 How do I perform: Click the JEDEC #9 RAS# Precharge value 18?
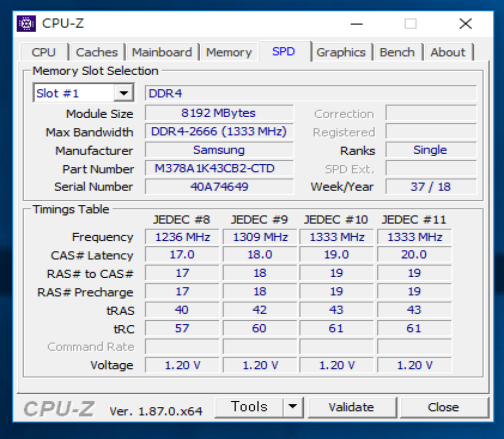click(260, 291)
